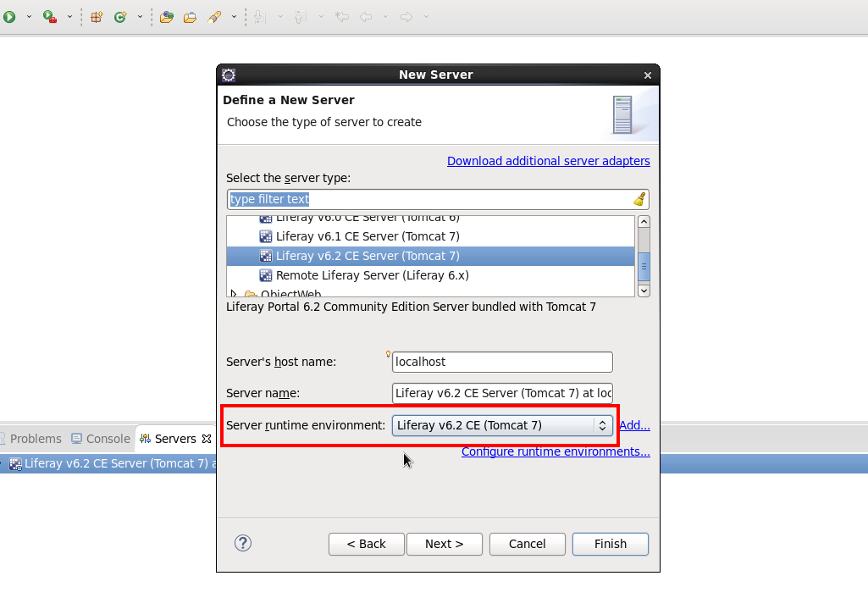Click the server type filter text field
868x598 pixels.
[x=429, y=199]
